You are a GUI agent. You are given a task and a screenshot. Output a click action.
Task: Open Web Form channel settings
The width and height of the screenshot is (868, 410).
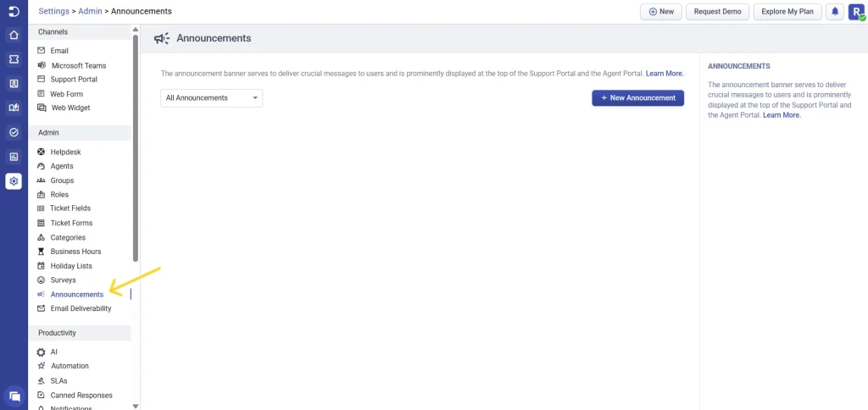(x=66, y=94)
